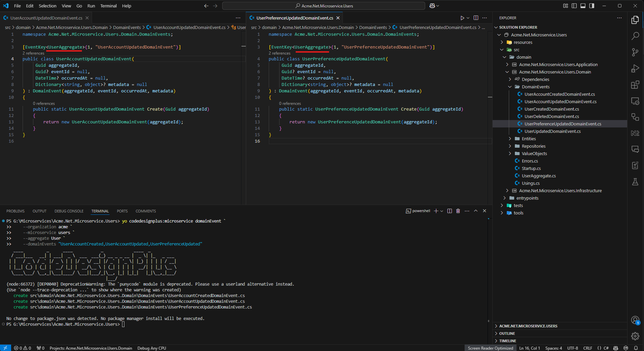Open launch profile dropdown next to terminal plus

[442, 211]
